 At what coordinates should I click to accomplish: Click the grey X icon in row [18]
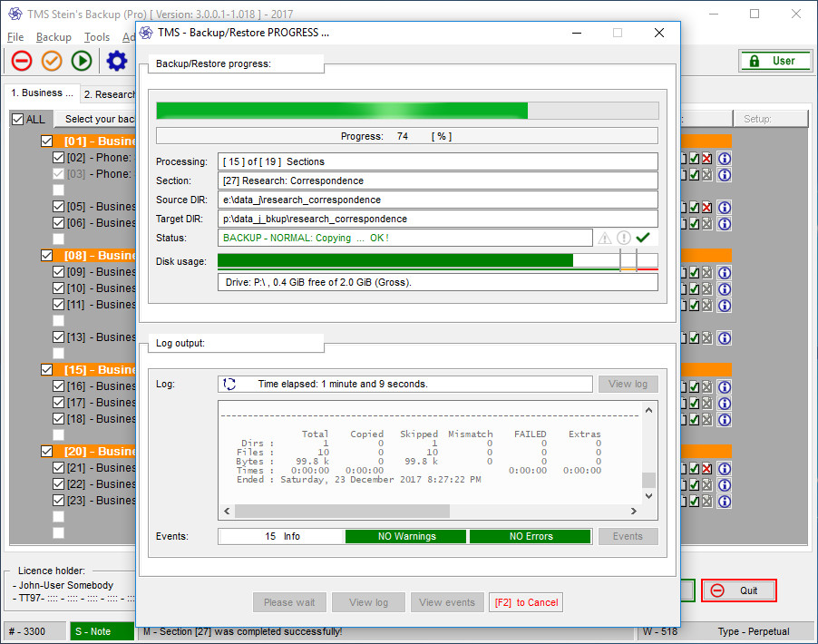(706, 420)
